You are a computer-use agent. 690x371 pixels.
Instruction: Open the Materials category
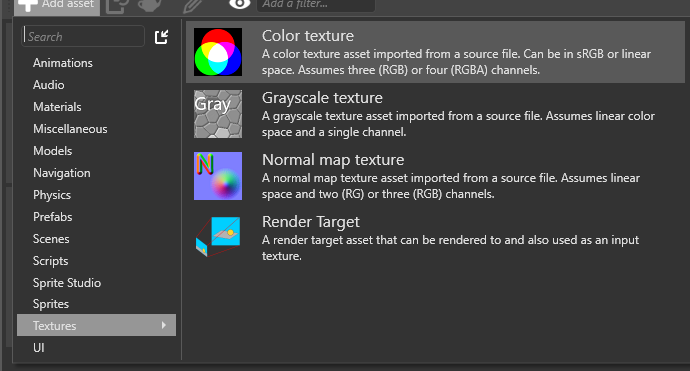click(x=57, y=107)
